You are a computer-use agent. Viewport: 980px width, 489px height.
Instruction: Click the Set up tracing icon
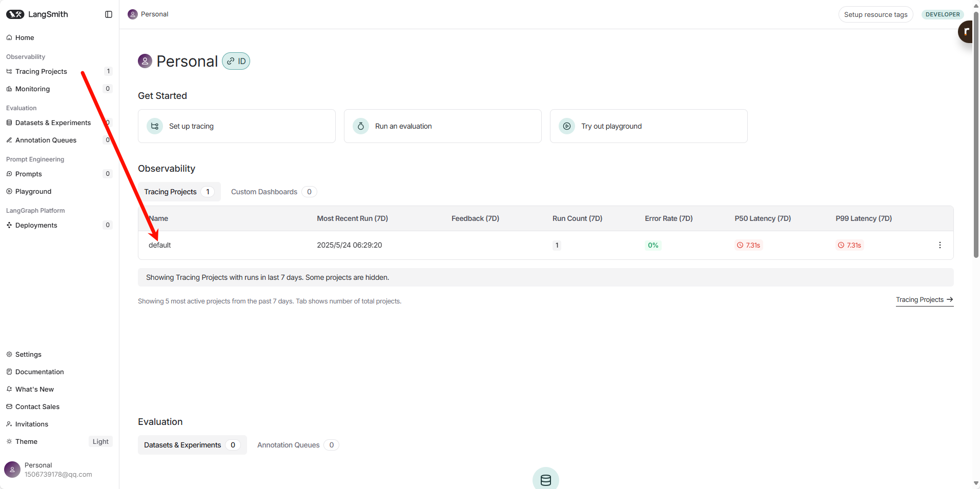[155, 126]
